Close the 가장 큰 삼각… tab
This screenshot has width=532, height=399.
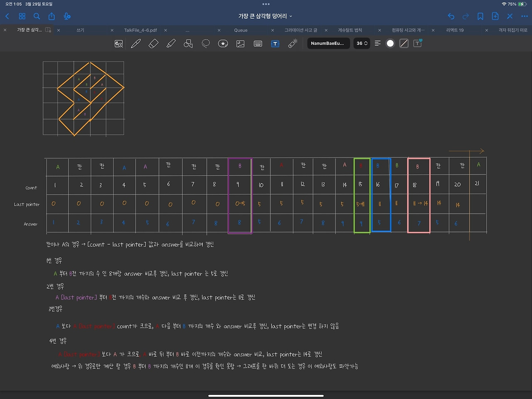click(x=5, y=30)
